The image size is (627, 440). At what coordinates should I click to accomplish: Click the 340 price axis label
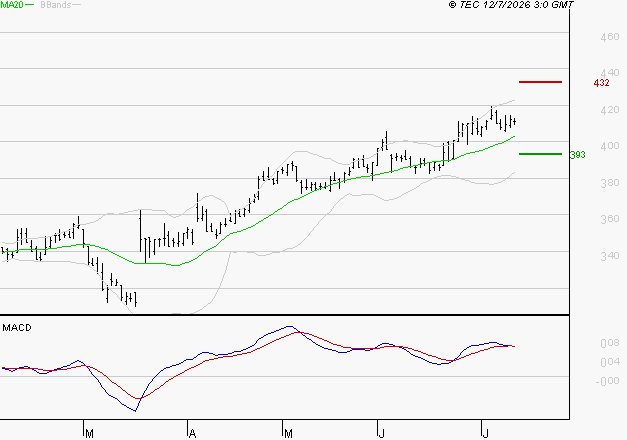pyautogui.click(x=610, y=256)
